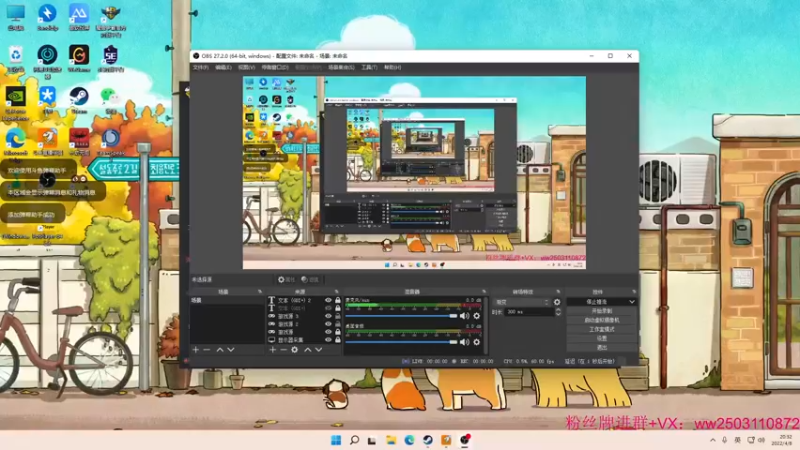Image resolution: width=800 pixels, height=450 pixels.
Task: Toggle the lock on 游戏源 3
Action: point(338,316)
